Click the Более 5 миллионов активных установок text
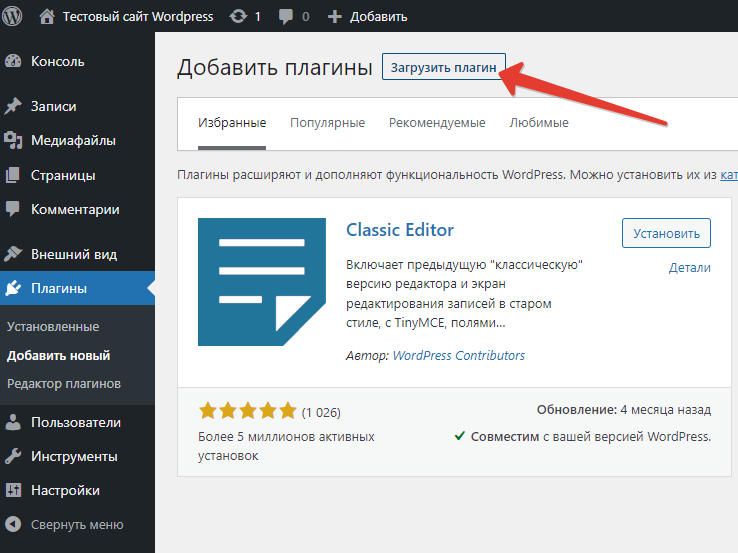The image size is (738, 553). (x=286, y=446)
